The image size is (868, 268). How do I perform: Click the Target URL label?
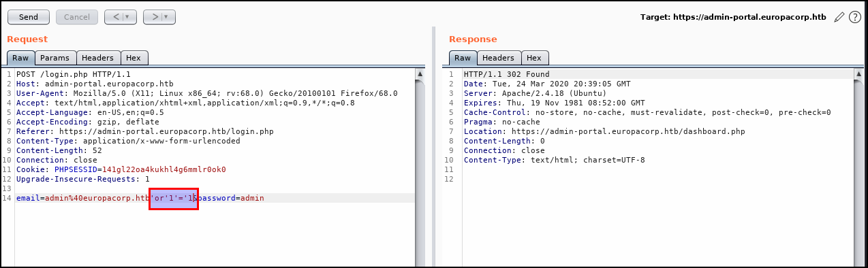pyautogui.click(x=733, y=17)
